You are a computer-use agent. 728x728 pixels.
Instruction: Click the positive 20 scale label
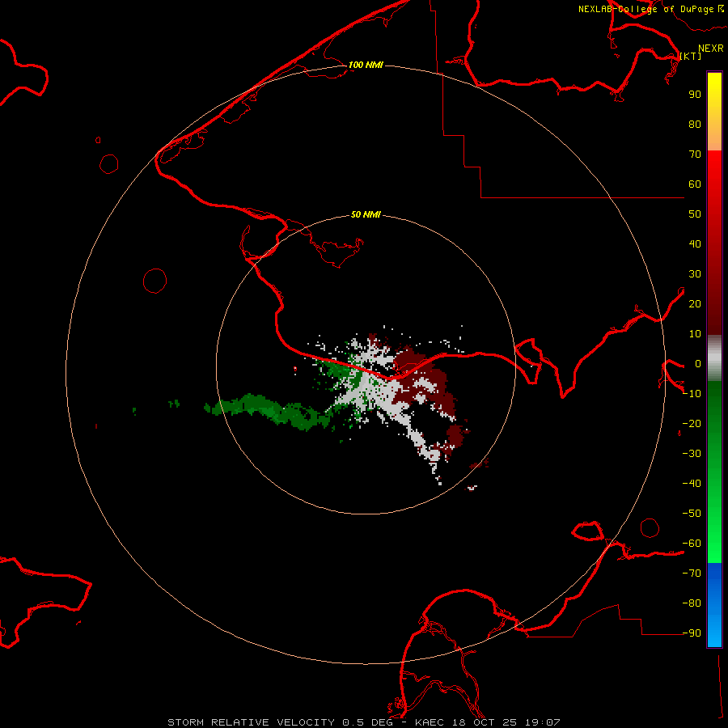coord(695,303)
